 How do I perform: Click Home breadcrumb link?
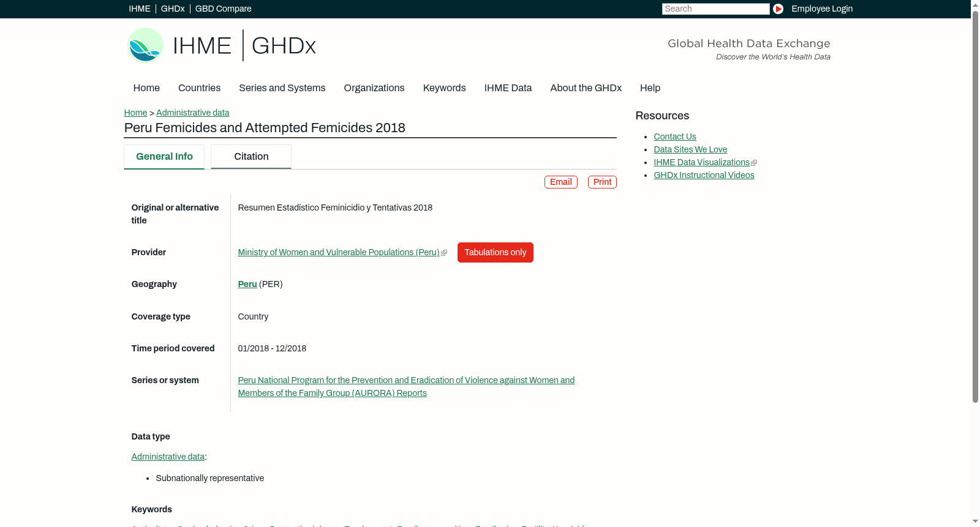[135, 113]
